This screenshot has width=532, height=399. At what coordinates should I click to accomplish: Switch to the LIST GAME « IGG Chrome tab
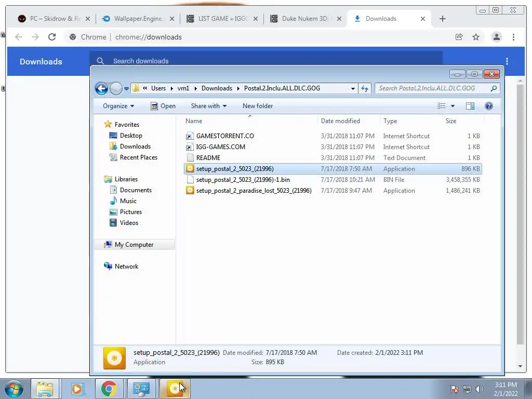[x=222, y=19]
